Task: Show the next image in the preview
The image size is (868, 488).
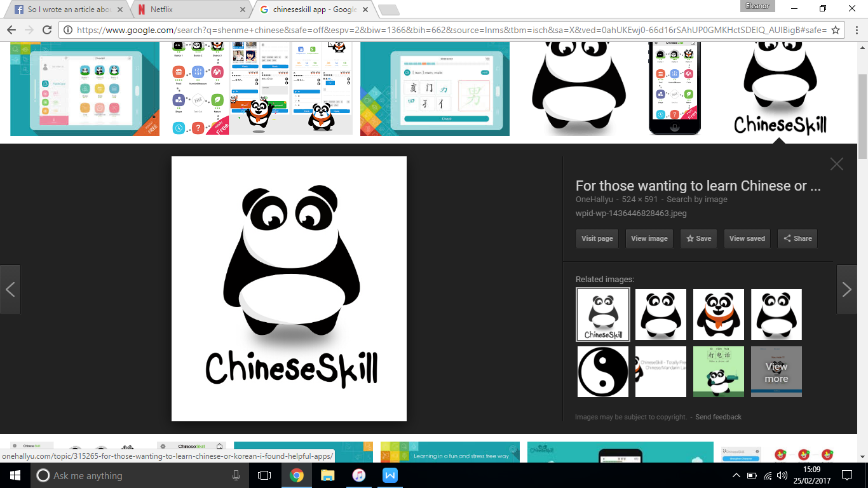Action: pos(847,290)
